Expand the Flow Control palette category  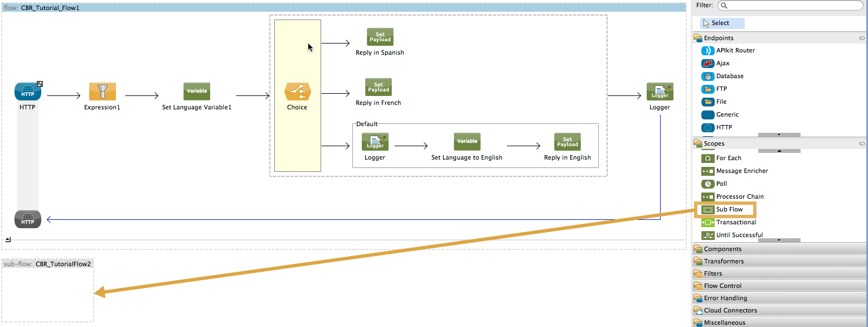click(722, 286)
